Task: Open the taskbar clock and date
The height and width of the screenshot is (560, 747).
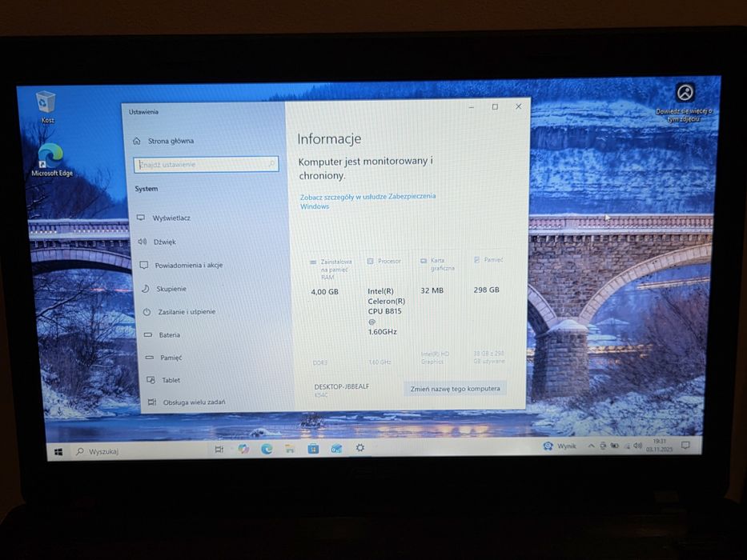Action: click(659, 446)
